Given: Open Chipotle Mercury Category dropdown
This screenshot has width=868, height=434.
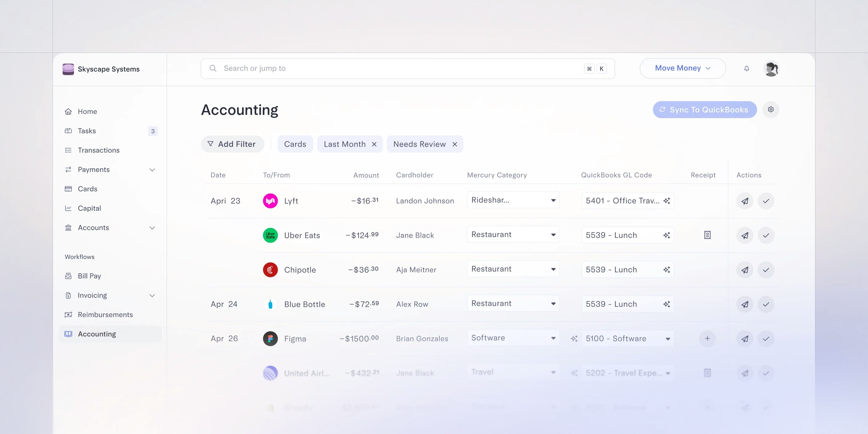Looking at the screenshot, I should point(513,269).
